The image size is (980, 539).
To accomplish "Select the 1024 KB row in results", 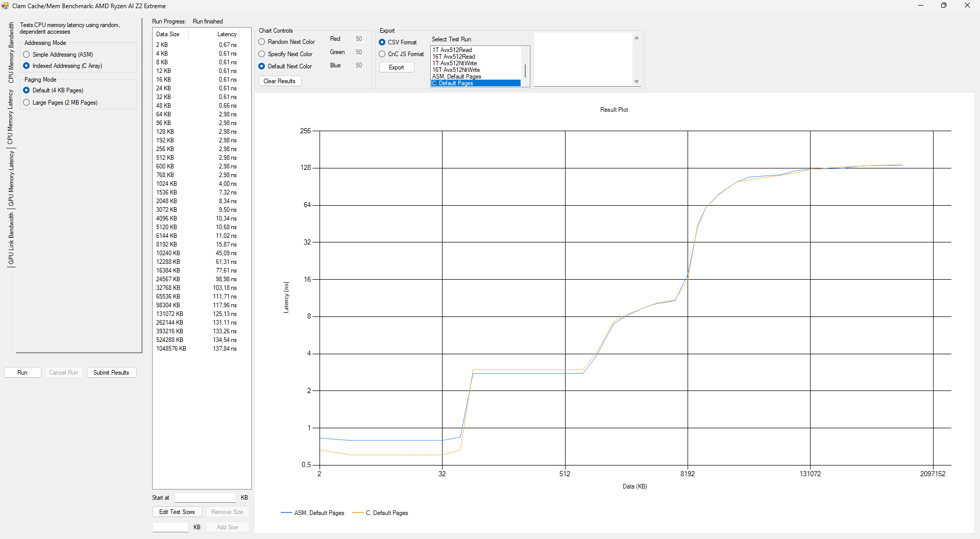I will 196,184.
